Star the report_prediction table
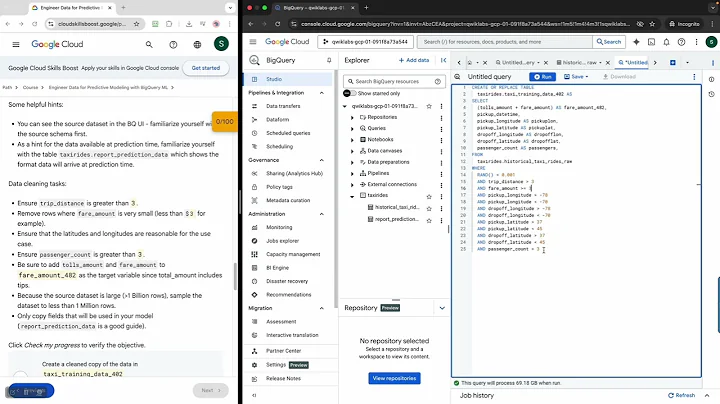This screenshot has width=720, height=404. coord(429,220)
